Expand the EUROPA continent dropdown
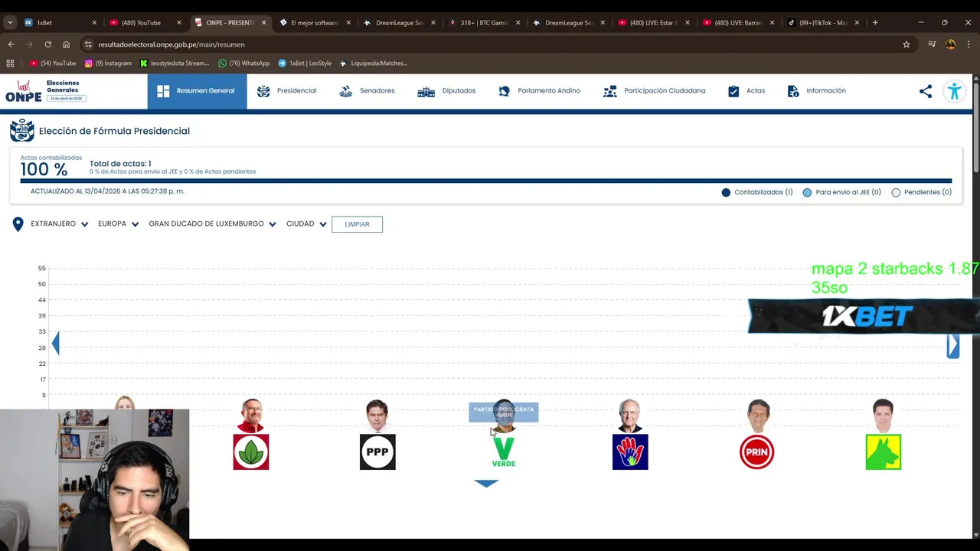The width and height of the screenshot is (980, 551). [119, 224]
